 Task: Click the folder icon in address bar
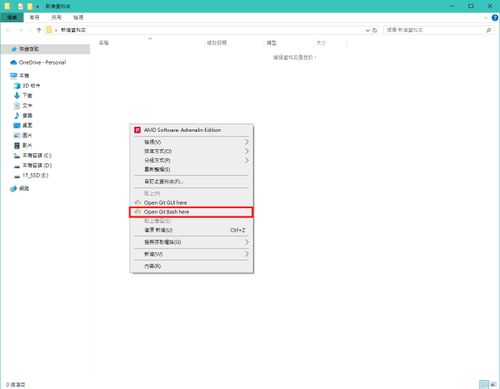tap(49, 30)
